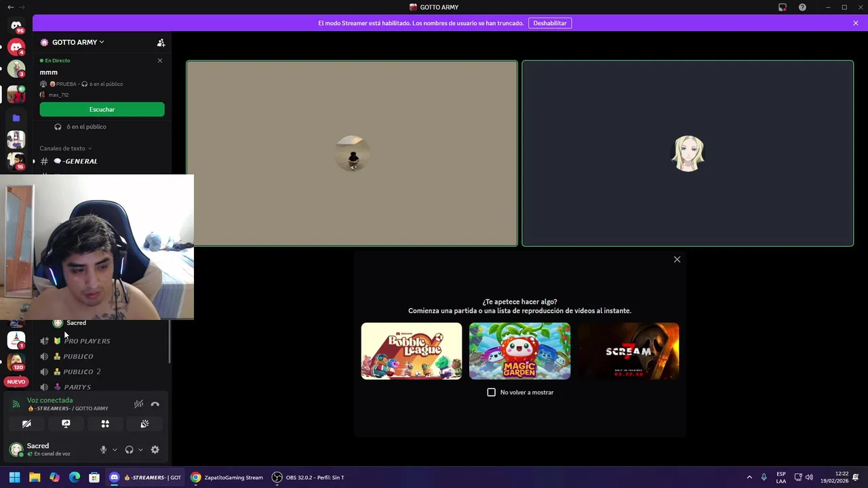Toggle noise suppression icon
The height and width of the screenshot is (488, 868).
[138, 404]
